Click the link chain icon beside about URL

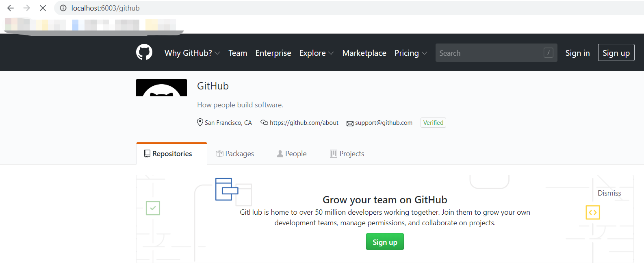point(264,122)
